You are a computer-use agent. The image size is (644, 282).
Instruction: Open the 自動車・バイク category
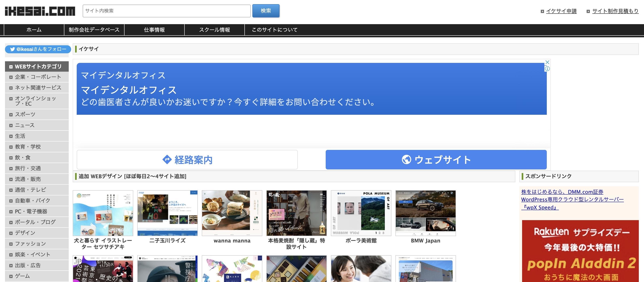[32, 201]
